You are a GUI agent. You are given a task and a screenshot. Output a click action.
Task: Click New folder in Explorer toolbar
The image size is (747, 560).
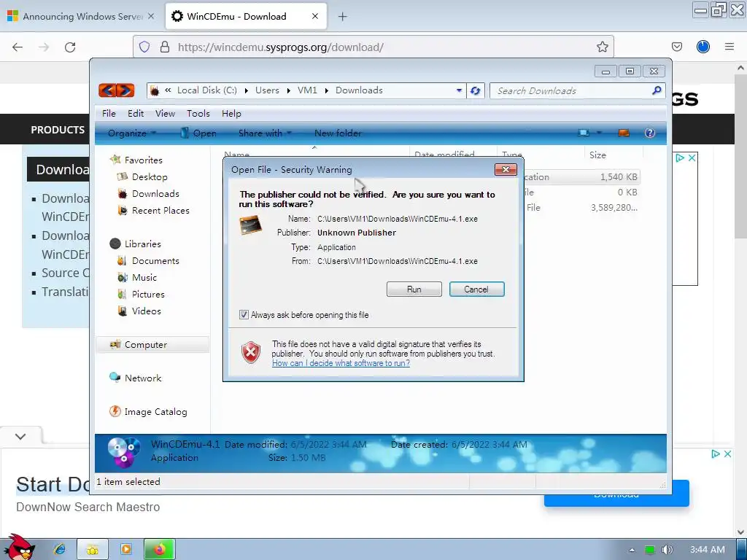pos(338,133)
